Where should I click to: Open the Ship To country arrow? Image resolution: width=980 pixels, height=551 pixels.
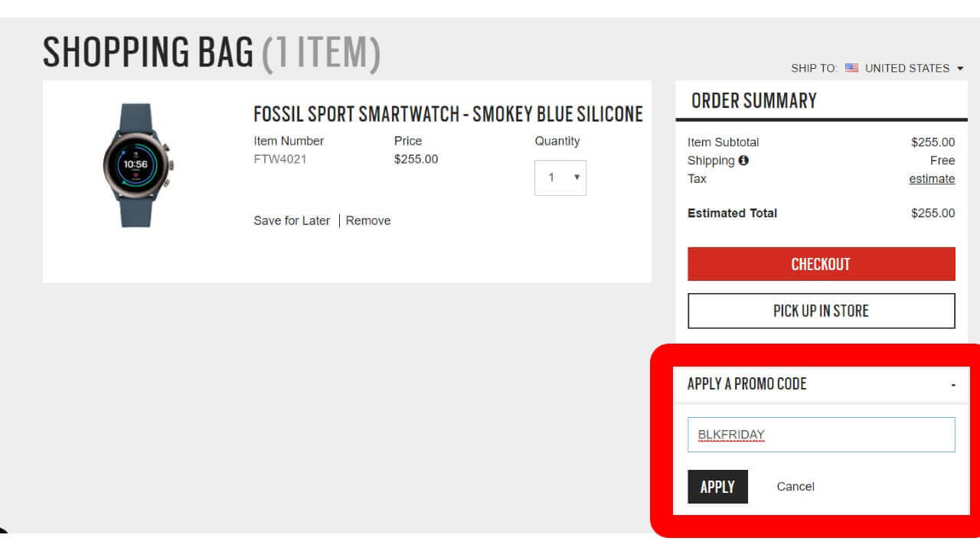[960, 68]
